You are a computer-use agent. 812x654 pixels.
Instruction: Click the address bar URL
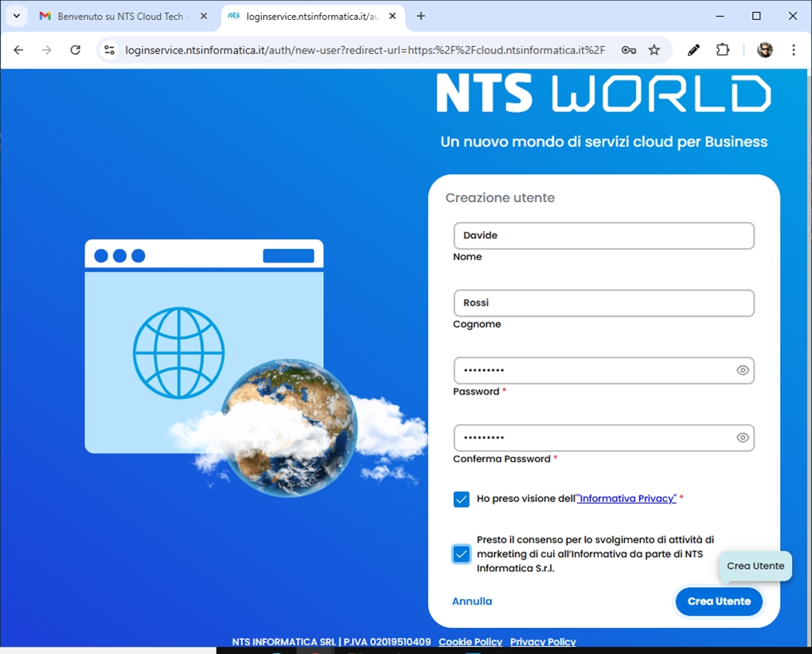click(x=365, y=50)
